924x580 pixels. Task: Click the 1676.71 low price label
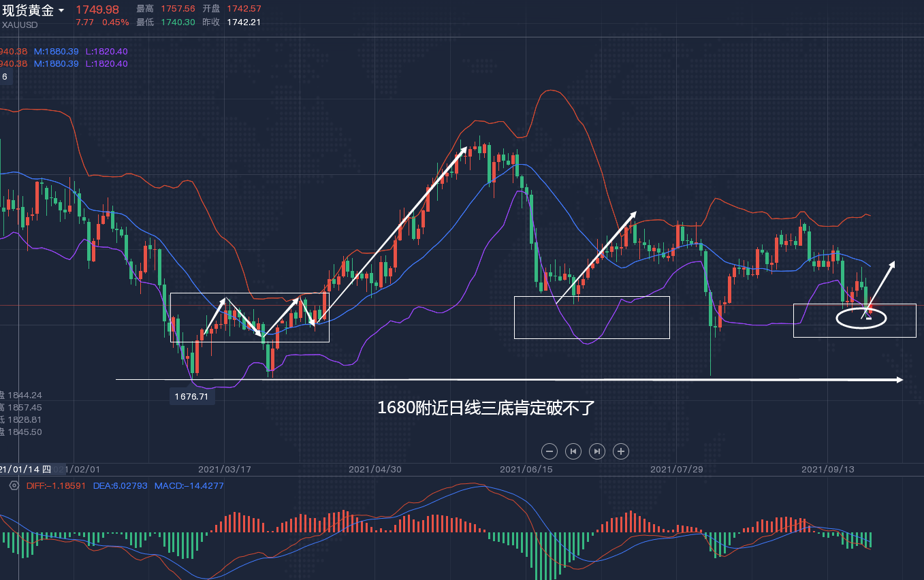pyautogui.click(x=191, y=396)
